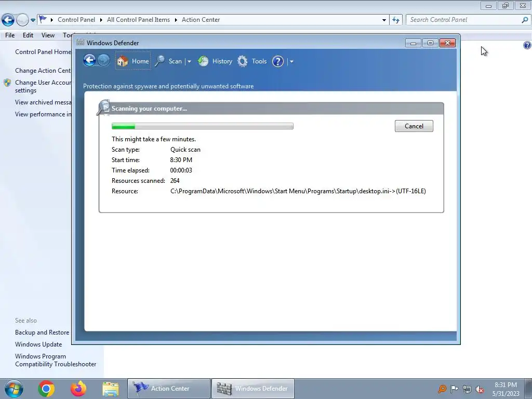Open Windows Program Compatibility Troubleshooter
Screen dimensions: 532x399
[x=56, y=360]
